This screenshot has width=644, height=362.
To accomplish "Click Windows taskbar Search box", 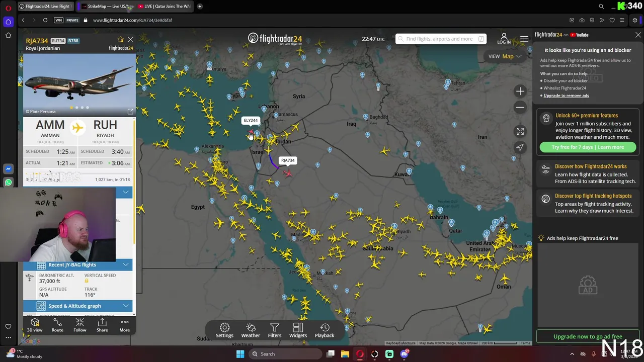I will 285,354.
